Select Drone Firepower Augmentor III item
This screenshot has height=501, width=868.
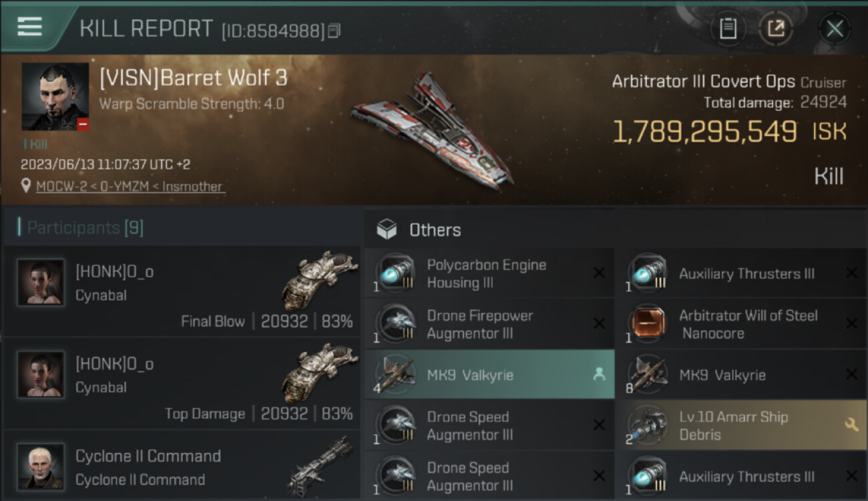pyautogui.click(x=489, y=324)
